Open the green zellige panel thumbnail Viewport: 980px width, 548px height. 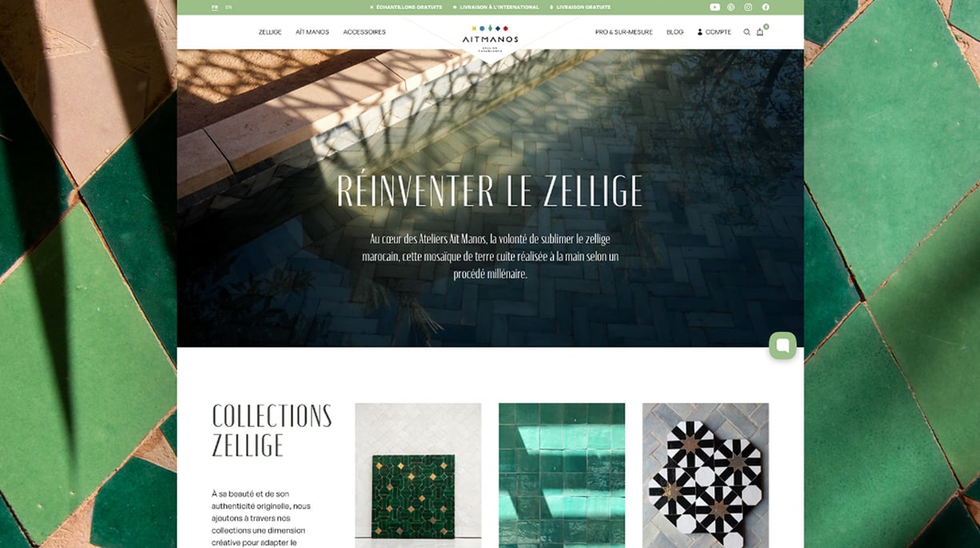click(418, 475)
